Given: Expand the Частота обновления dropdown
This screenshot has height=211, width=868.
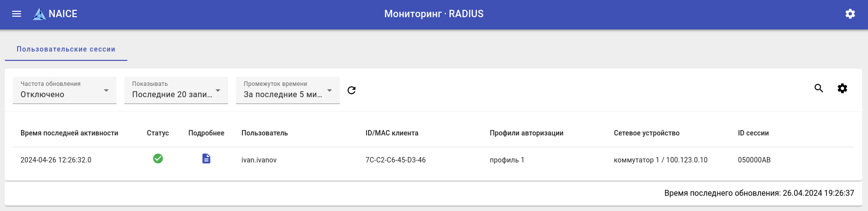Looking at the screenshot, I should (65, 90).
